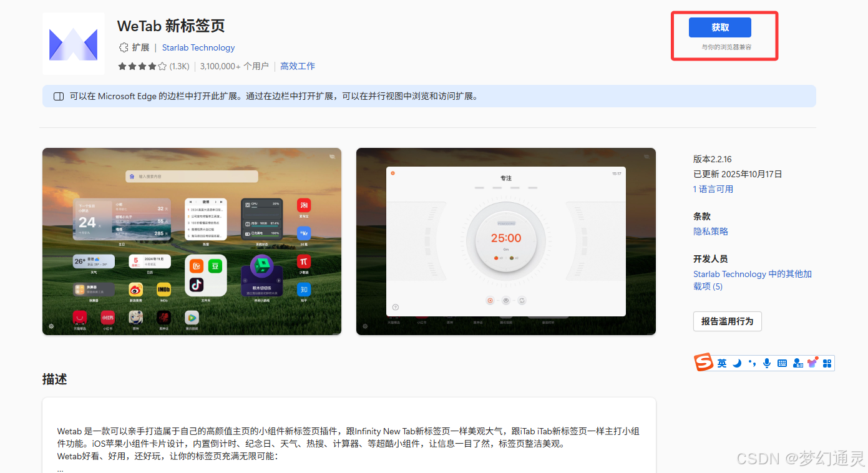Open the Sogou soft keyboard icon
This screenshot has width=868, height=473.
coord(782,363)
